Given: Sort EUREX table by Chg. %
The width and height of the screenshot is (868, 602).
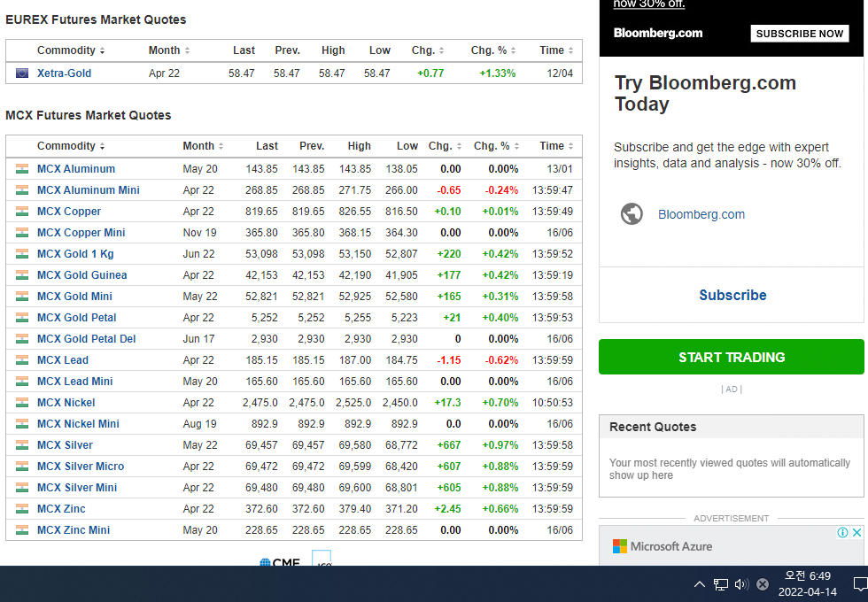Looking at the screenshot, I should pyautogui.click(x=493, y=50).
